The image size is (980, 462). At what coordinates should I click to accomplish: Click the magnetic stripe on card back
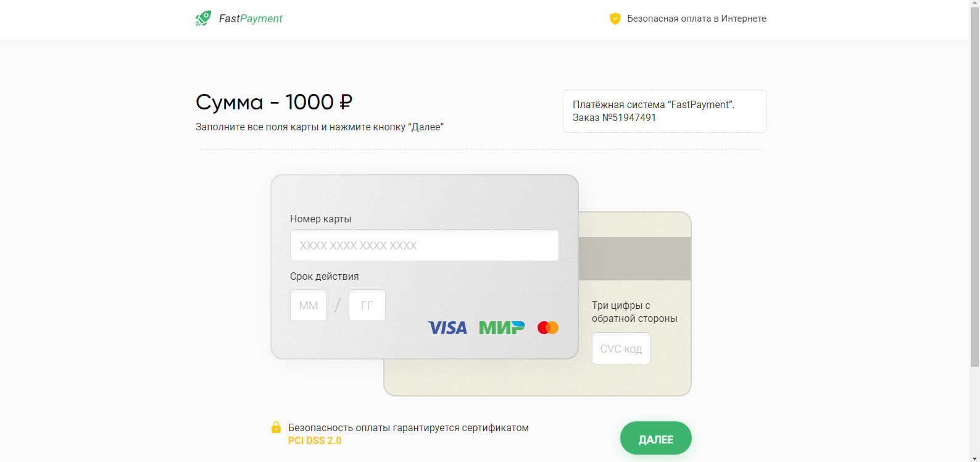(x=634, y=259)
